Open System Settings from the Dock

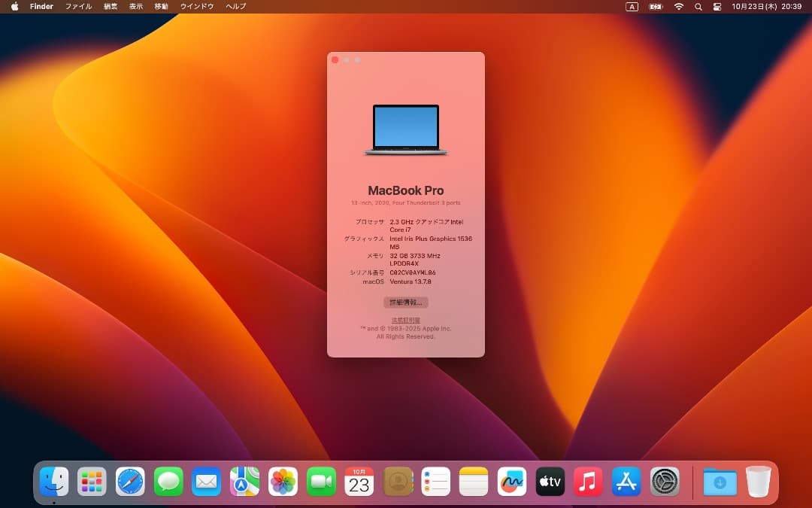664,481
